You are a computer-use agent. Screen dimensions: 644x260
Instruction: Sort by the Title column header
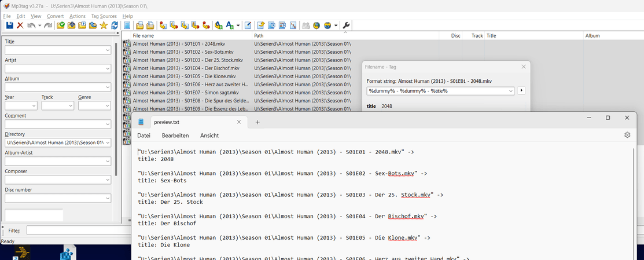[x=534, y=36]
